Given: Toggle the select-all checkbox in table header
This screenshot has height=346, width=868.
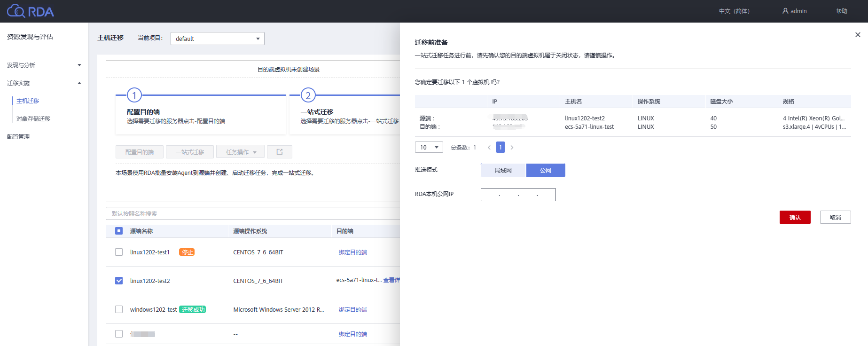Looking at the screenshot, I should point(119,231).
